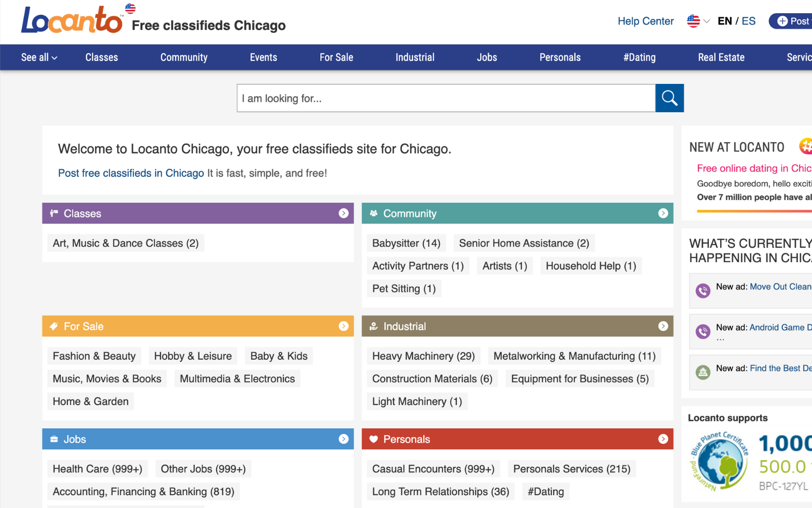
Task: Click the Locanto logo
Action: [72, 20]
